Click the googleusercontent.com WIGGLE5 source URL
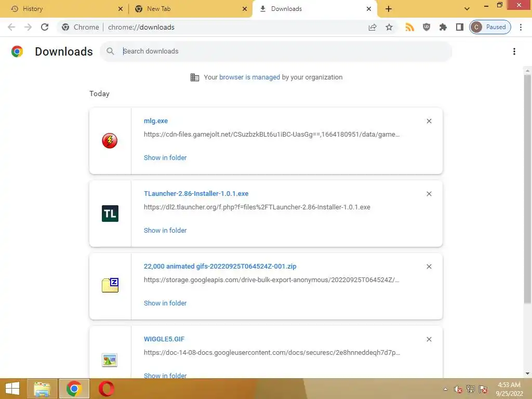532x399 pixels. 272,353
